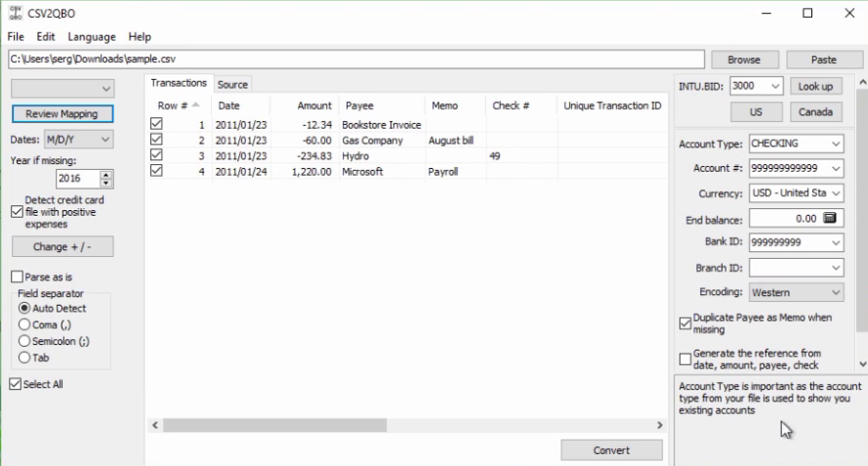Viewport: 868px width, 466px height.
Task: Uncheck row 1 Bookstore Invoice checkbox
Action: point(156,123)
